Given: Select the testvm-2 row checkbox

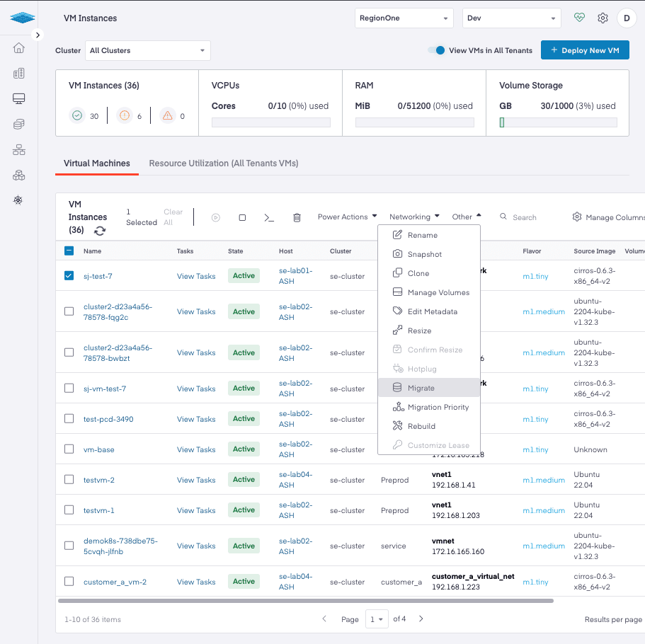Looking at the screenshot, I should click(69, 480).
